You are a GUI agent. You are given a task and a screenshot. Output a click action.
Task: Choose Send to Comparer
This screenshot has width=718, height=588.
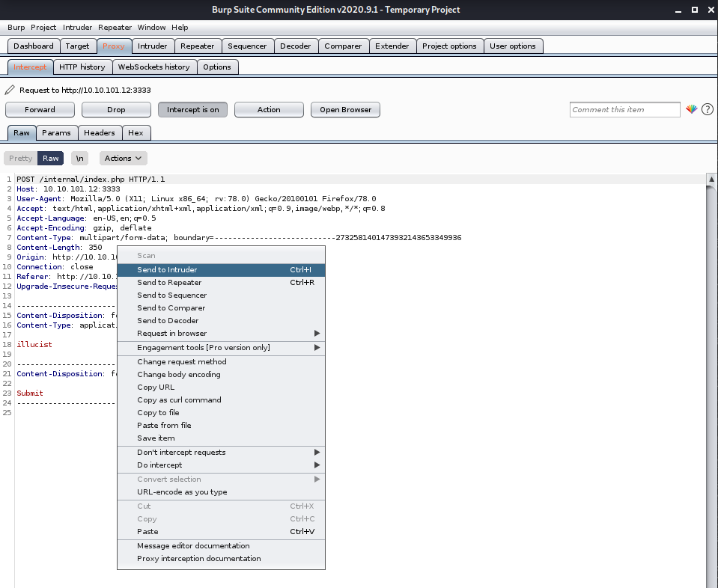click(221, 308)
